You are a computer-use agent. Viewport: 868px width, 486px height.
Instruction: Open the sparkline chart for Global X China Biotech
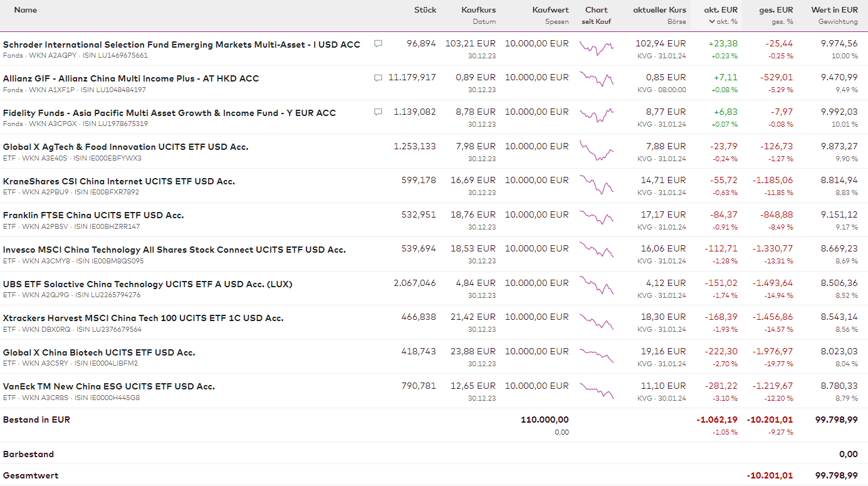pos(597,355)
